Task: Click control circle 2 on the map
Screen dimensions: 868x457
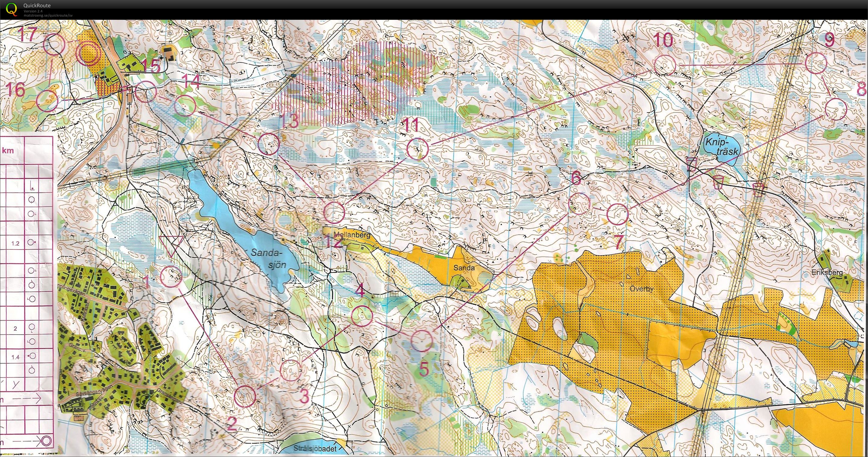Action: click(245, 396)
